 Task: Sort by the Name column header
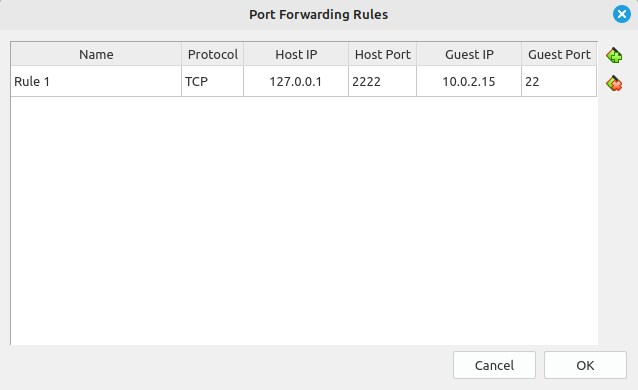click(x=96, y=54)
